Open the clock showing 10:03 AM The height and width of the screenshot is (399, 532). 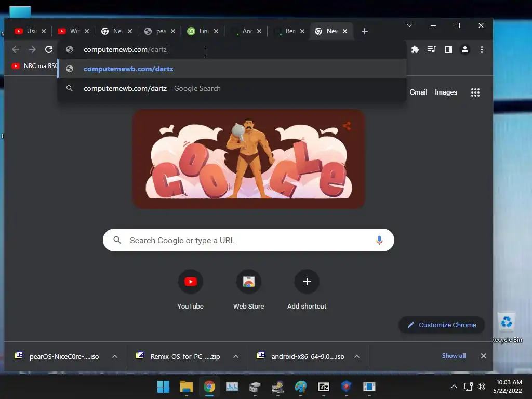click(508, 387)
